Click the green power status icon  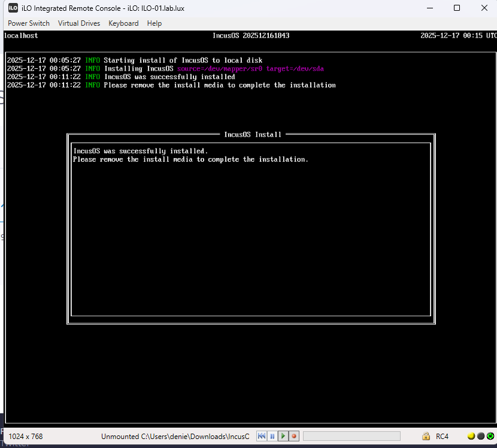[x=490, y=437]
